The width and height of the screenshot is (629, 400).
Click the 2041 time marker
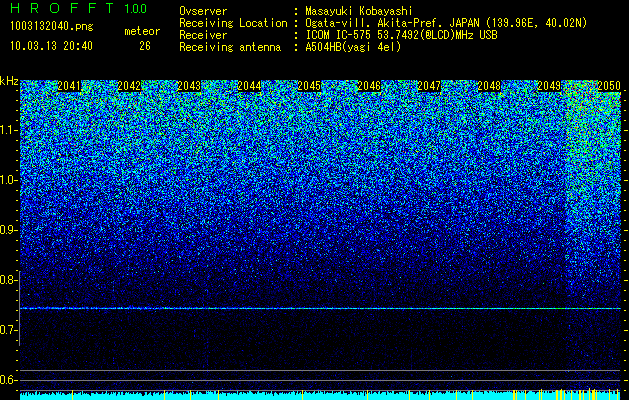pos(69,86)
